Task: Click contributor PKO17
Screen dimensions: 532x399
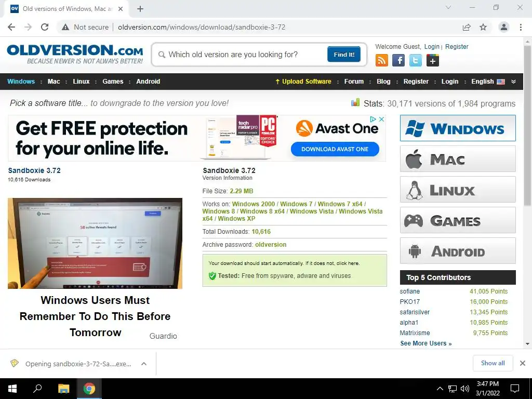Action: pos(409,302)
